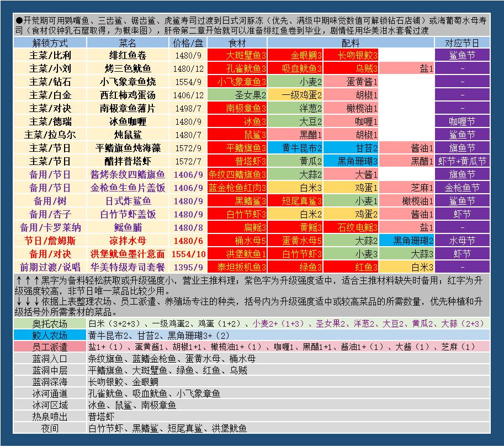
Task: Select the 对应节日 column header
Action: 462,42
